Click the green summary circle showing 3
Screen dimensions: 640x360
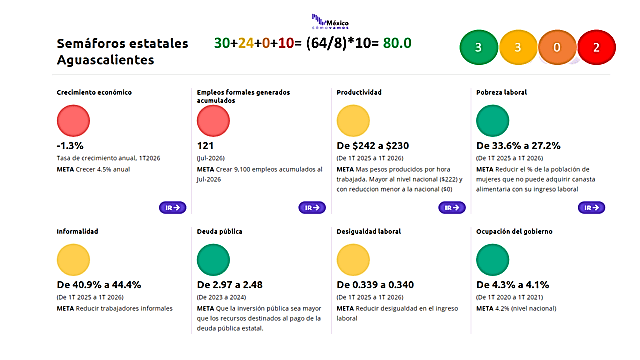click(x=479, y=47)
